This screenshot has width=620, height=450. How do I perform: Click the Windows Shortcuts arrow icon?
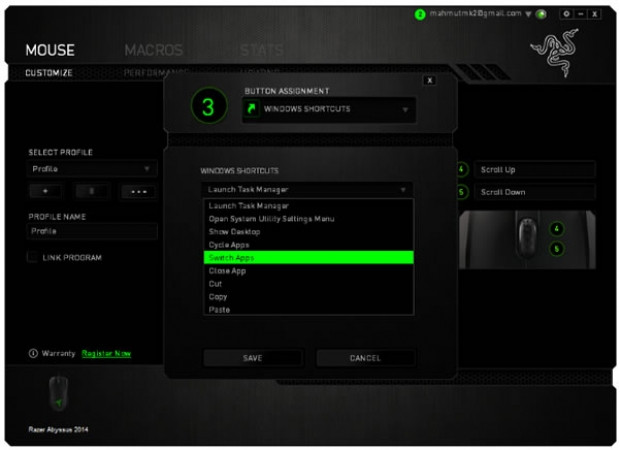click(251, 109)
